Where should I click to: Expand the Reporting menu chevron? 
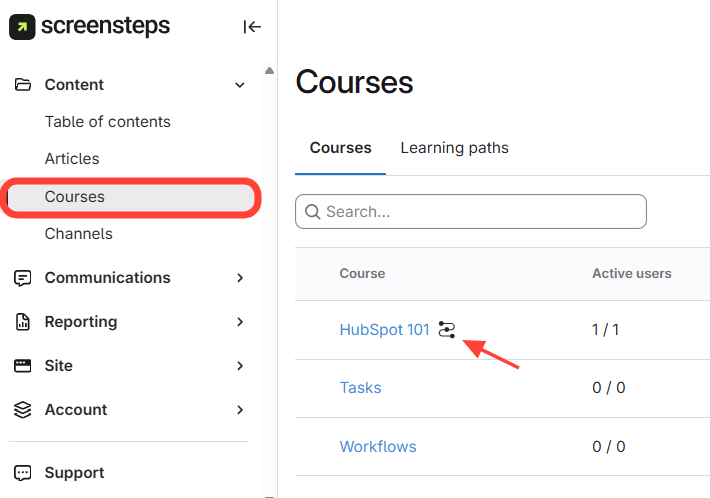pos(240,322)
